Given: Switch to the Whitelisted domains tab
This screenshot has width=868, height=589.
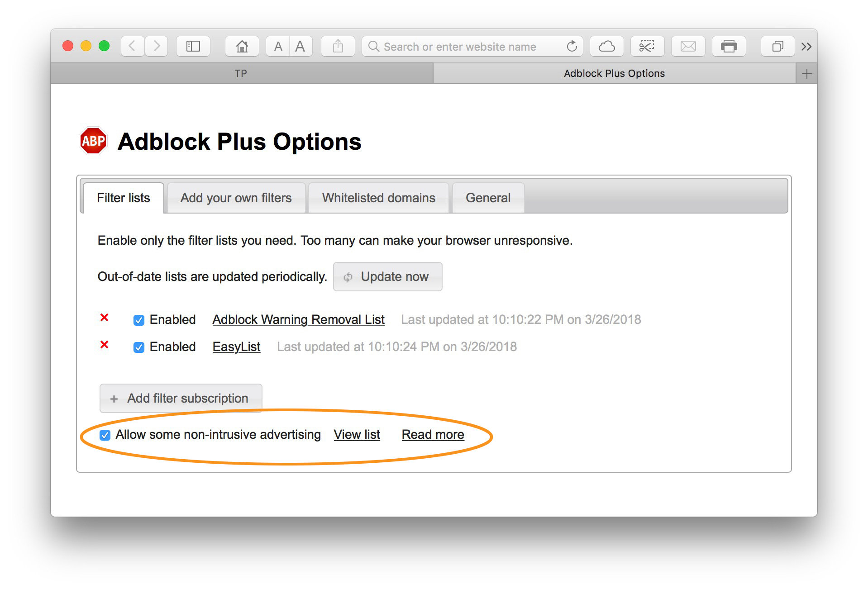Looking at the screenshot, I should click(378, 198).
